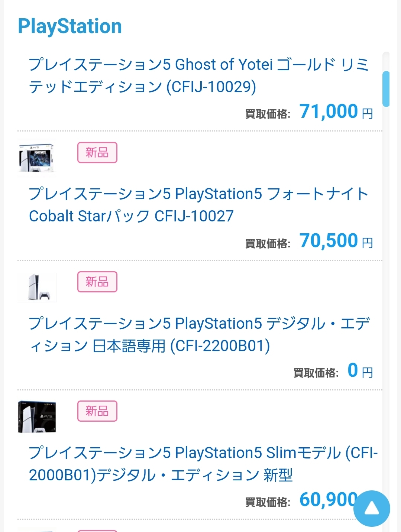Image resolution: width=401 pixels, height=532 pixels.
Task: Click the 71,000 yen buyback price
Action: coord(329,111)
